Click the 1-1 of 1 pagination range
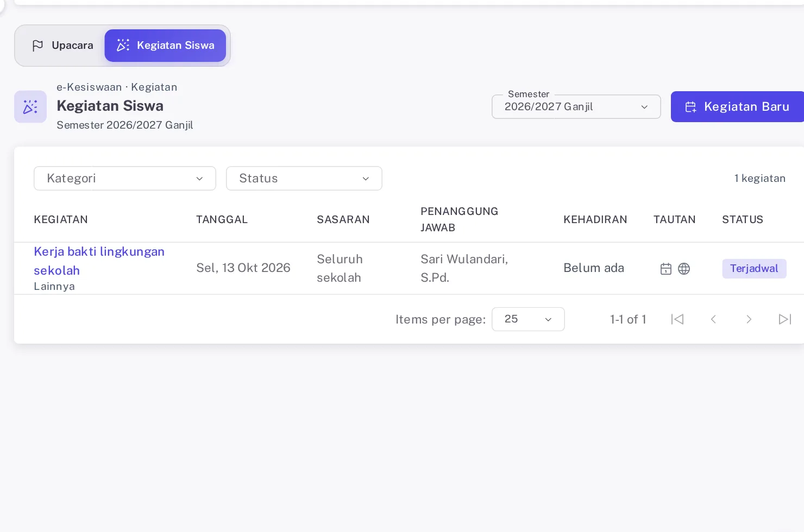 click(x=628, y=319)
